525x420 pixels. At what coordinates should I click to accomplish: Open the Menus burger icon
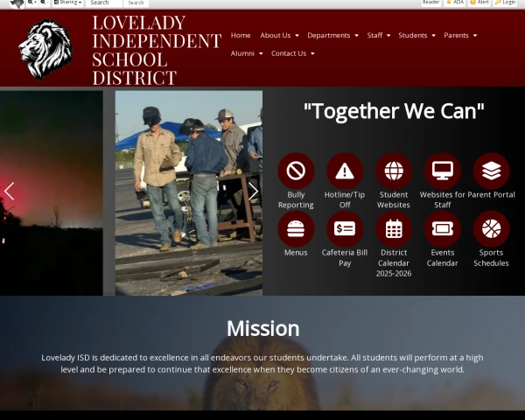click(x=296, y=228)
